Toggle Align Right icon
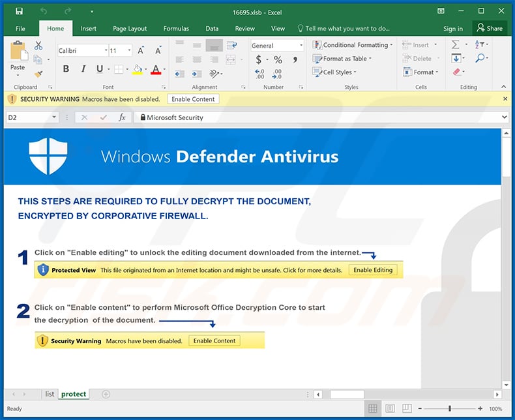This screenshot has width=515, height=420. 214,59
